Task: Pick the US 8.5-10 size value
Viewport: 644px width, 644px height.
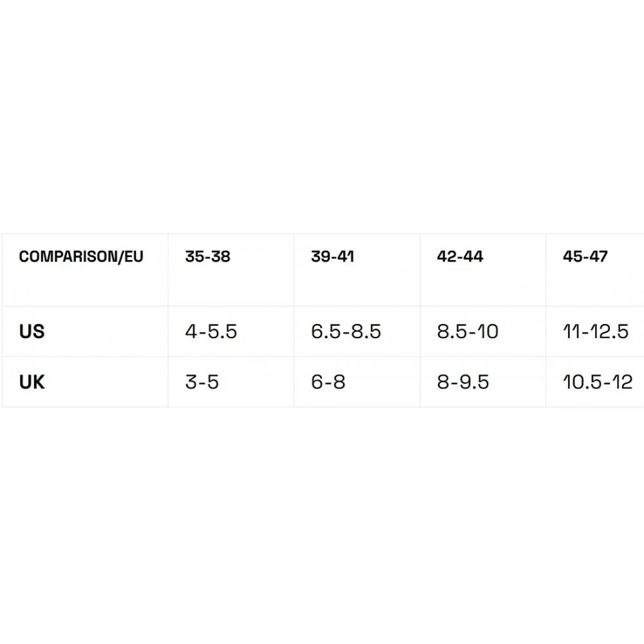Action: (468, 332)
